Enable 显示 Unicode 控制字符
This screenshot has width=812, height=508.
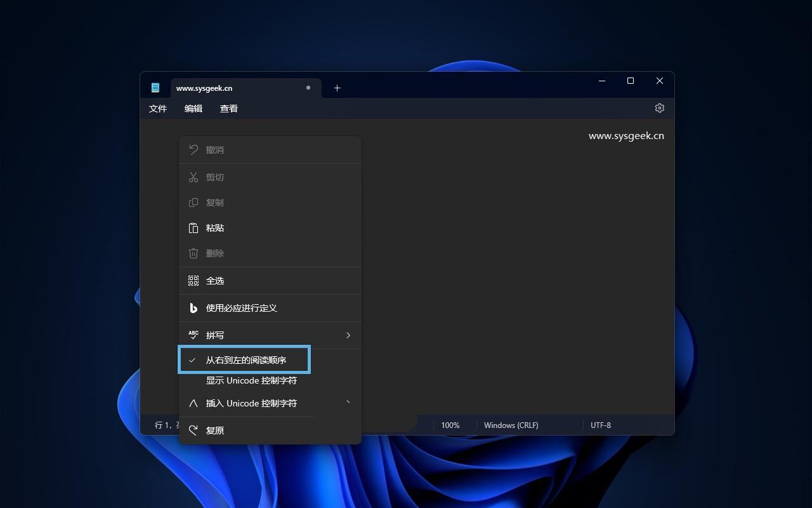[x=251, y=380]
